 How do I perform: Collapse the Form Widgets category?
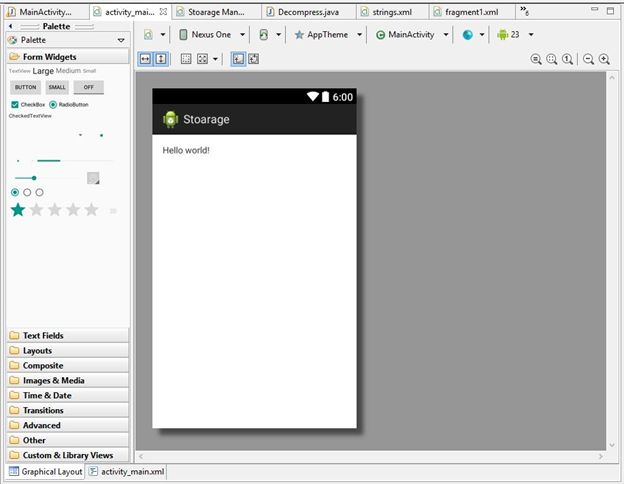click(x=68, y=57)
